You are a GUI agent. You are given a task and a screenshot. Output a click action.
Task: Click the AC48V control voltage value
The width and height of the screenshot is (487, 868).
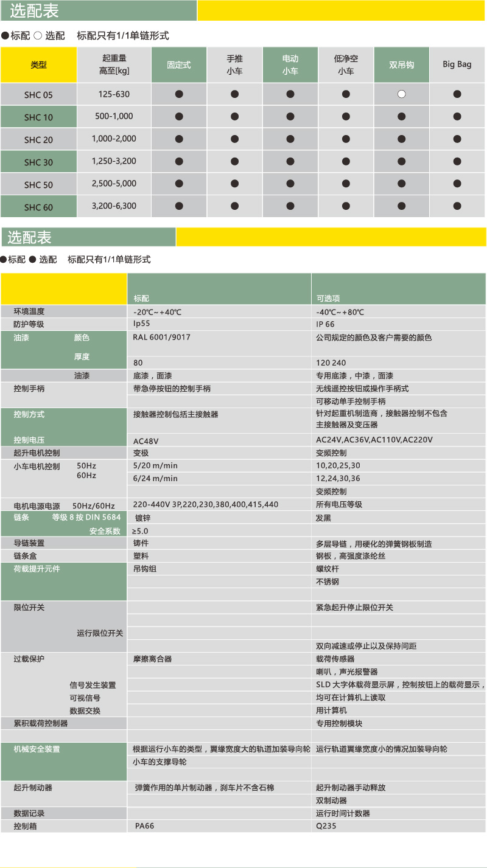[x=145, y=440]
